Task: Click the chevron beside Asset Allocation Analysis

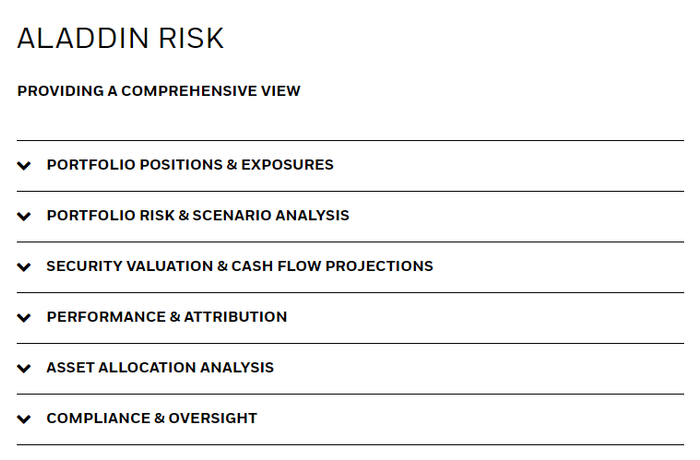Action: (x=25, y=368)
